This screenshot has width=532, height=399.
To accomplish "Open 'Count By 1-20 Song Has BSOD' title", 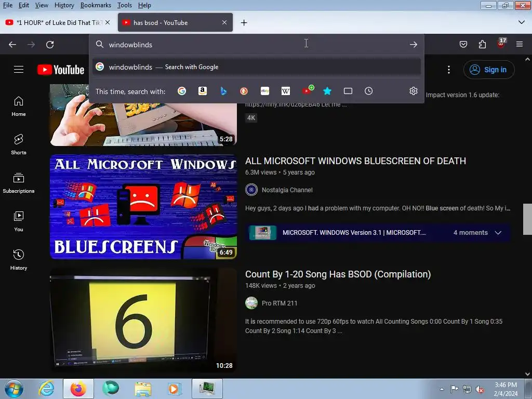I will [338, 274].
